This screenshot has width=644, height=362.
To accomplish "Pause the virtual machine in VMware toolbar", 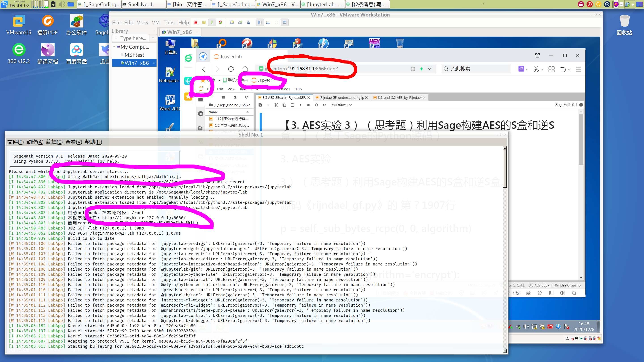I will [x=204, y=22].
